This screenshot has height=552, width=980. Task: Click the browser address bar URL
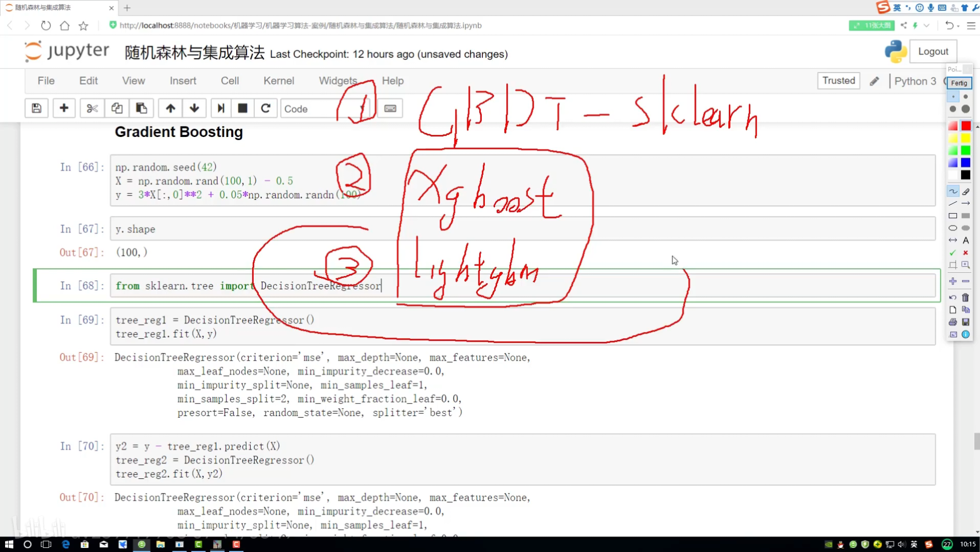[301, 26]
